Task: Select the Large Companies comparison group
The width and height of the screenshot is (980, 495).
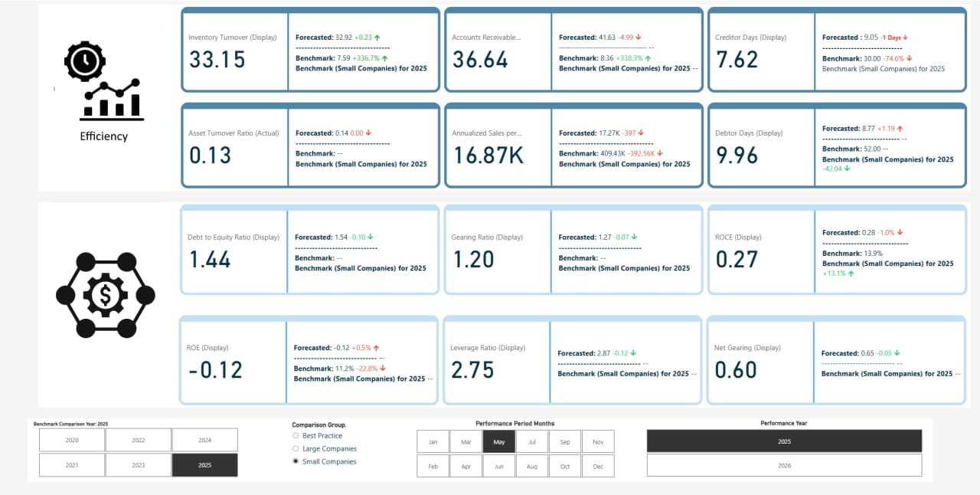Action: 296,449
